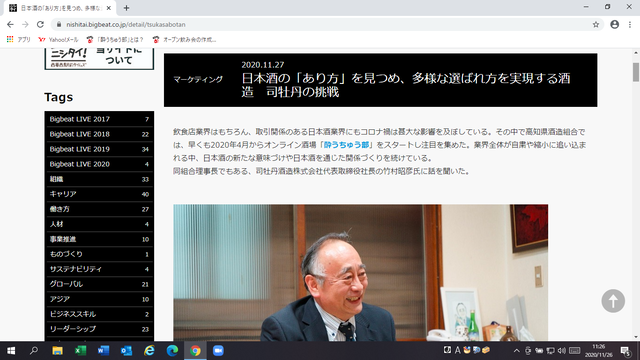Launch Word from the taskbar
The width and height of the screenshot is (640, 360).
coord(103,351)
